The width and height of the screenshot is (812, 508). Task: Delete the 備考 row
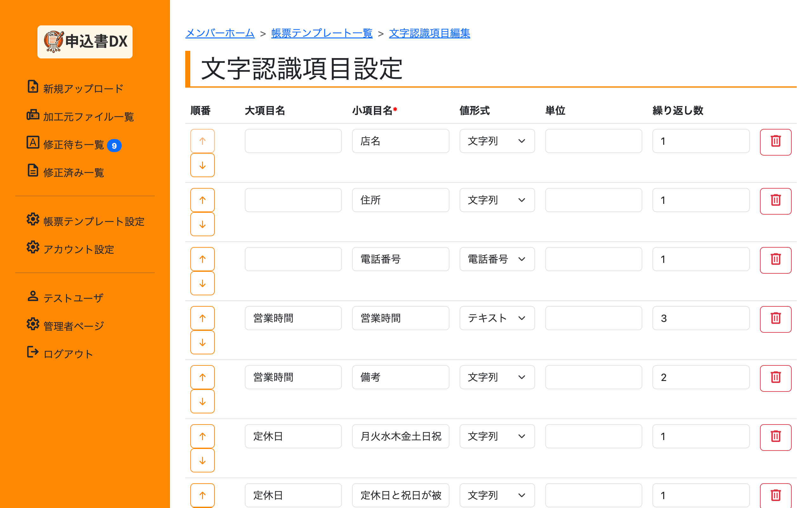[x=776, y=378]
